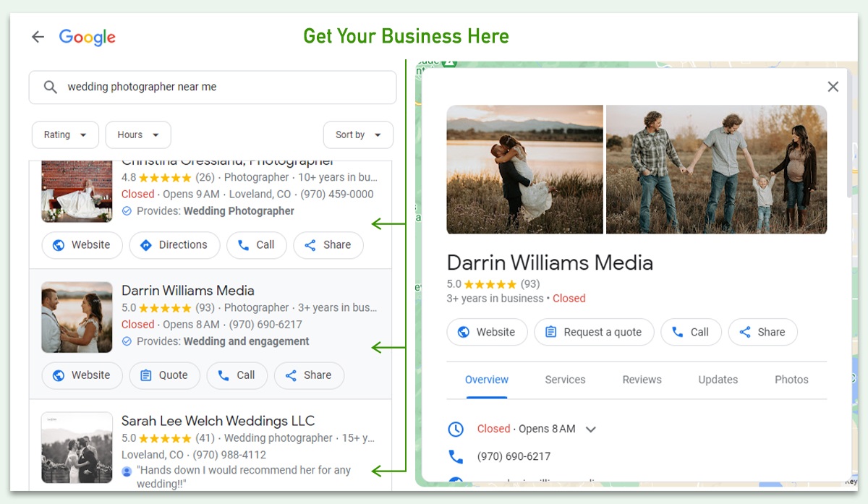Switch to the Updates tab

tap(718, 380)
